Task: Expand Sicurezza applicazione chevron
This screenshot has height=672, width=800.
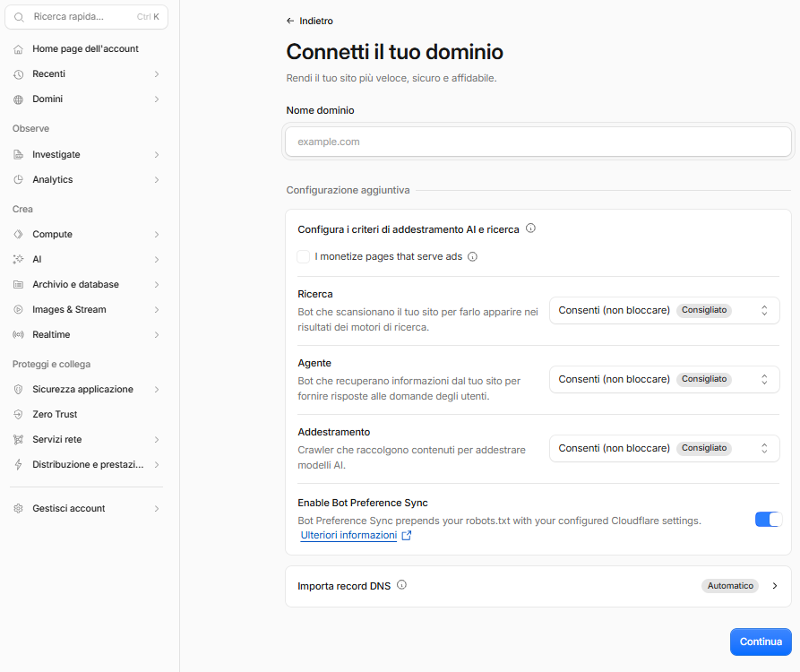Action: [x=157, y=390]
